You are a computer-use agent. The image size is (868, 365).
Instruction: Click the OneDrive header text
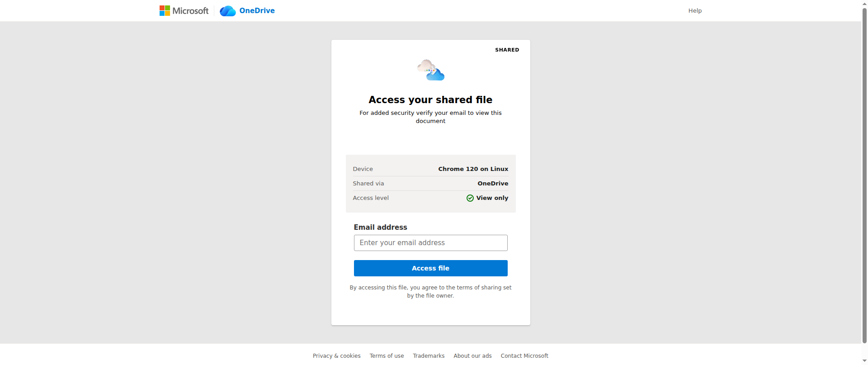click(257, 10)
